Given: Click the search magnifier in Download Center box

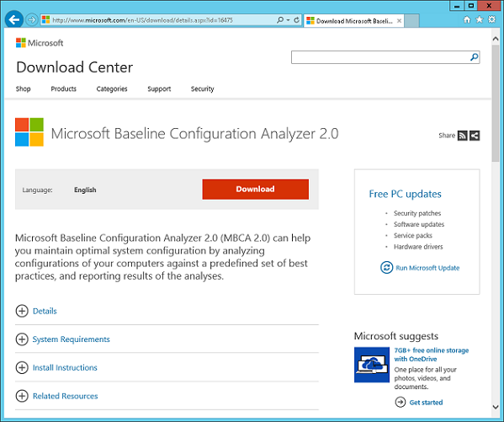Looking at the screenshot, I should [x=474, y=57].
